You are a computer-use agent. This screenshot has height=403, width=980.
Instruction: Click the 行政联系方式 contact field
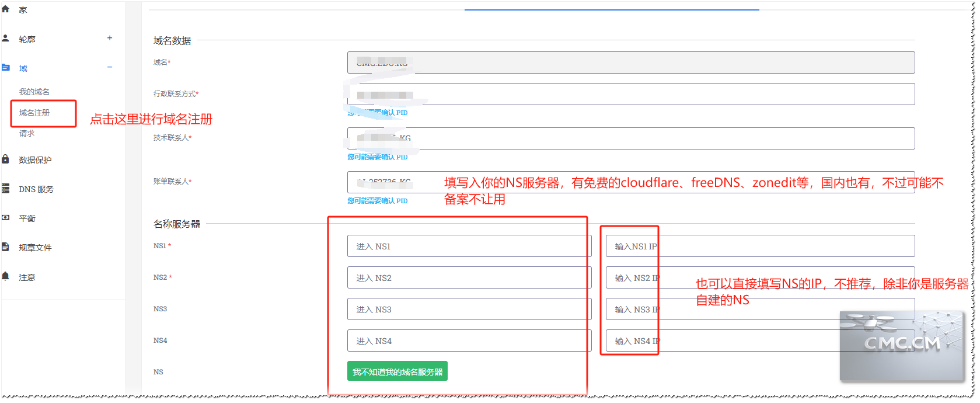631,94
